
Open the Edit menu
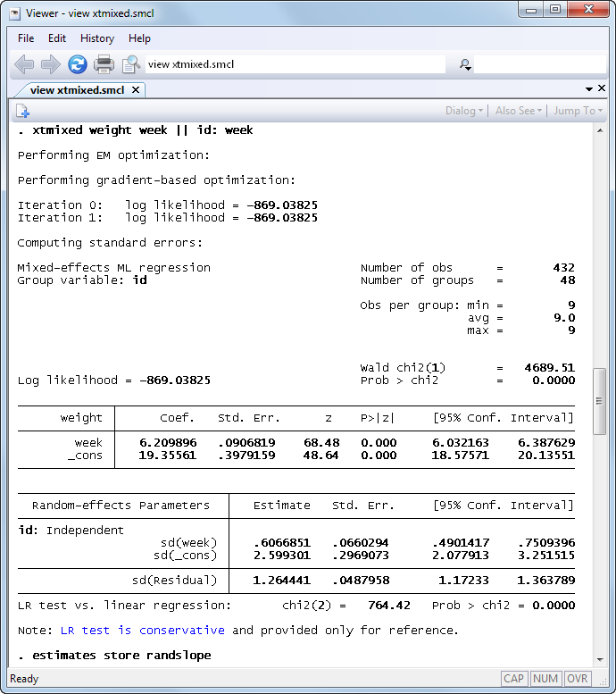pyautogui.click(x=57, y=38)
